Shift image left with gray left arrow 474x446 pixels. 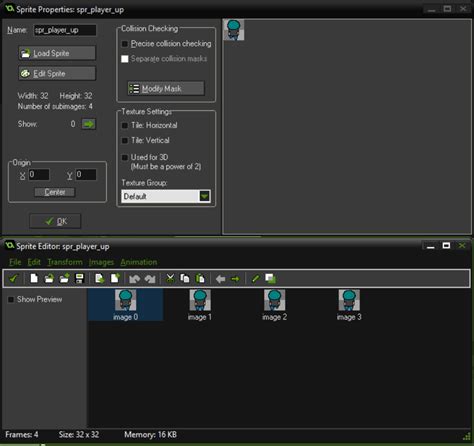[220, 279]
